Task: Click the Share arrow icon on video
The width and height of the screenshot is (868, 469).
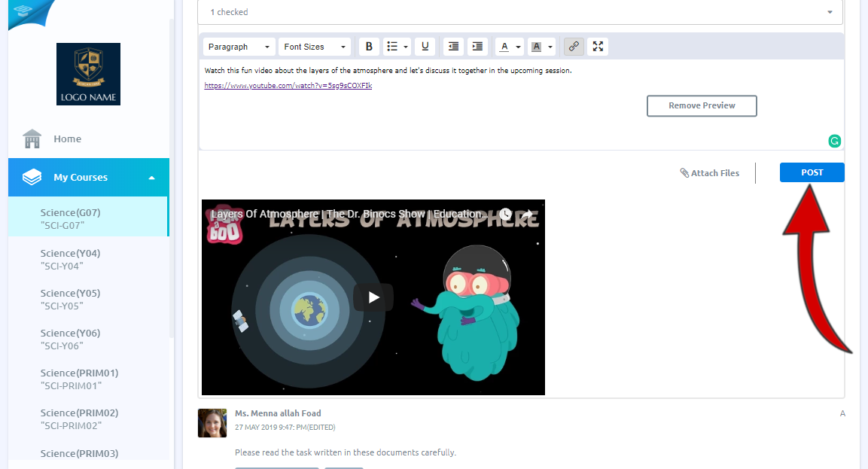Action: tap(527, 214)
